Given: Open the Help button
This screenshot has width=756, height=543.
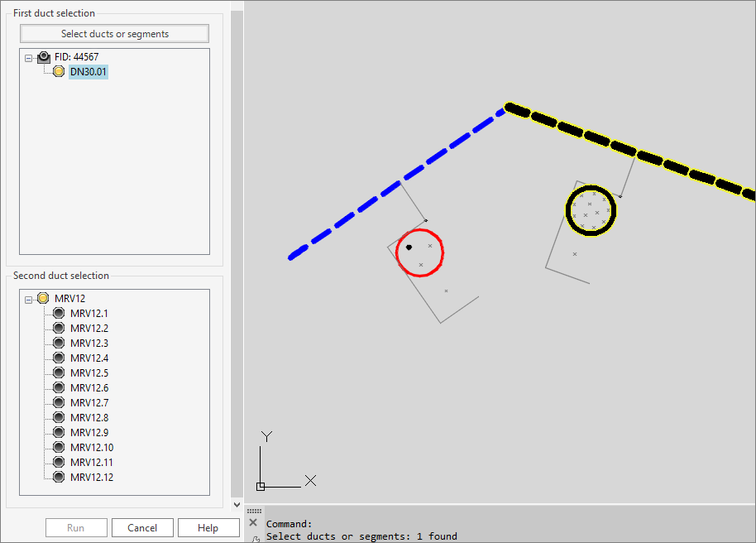Looking at the screenshot, I should point(208,528).
